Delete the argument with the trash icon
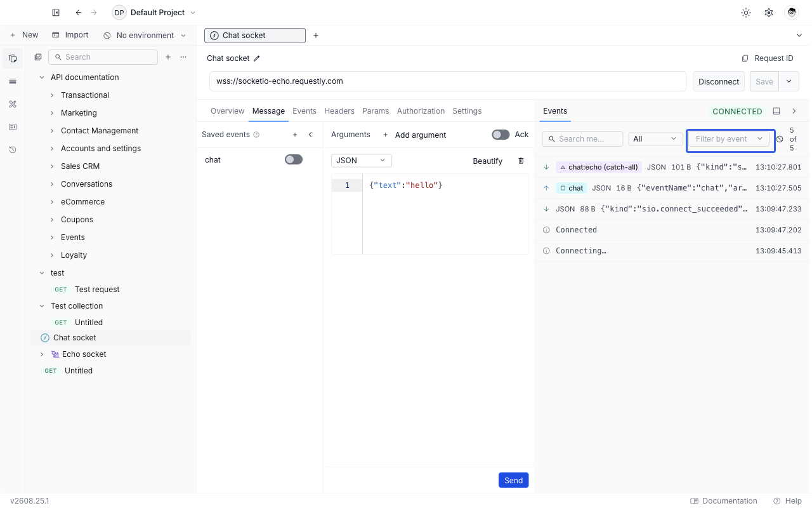The image size is (812, 508). click(x=521, y=161)
